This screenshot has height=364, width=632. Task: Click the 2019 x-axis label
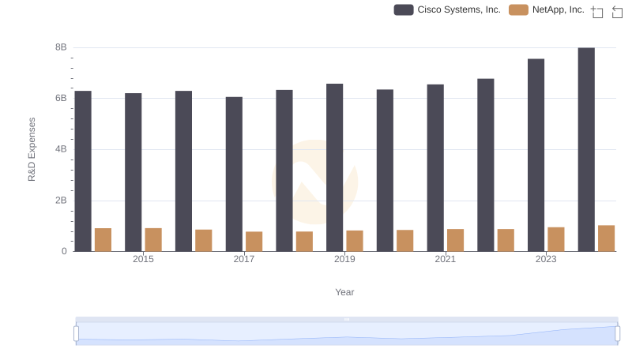tap(344, 259)
